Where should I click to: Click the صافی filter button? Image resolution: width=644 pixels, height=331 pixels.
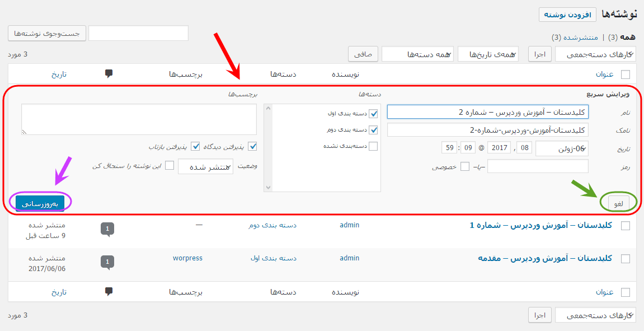(363, 54)
